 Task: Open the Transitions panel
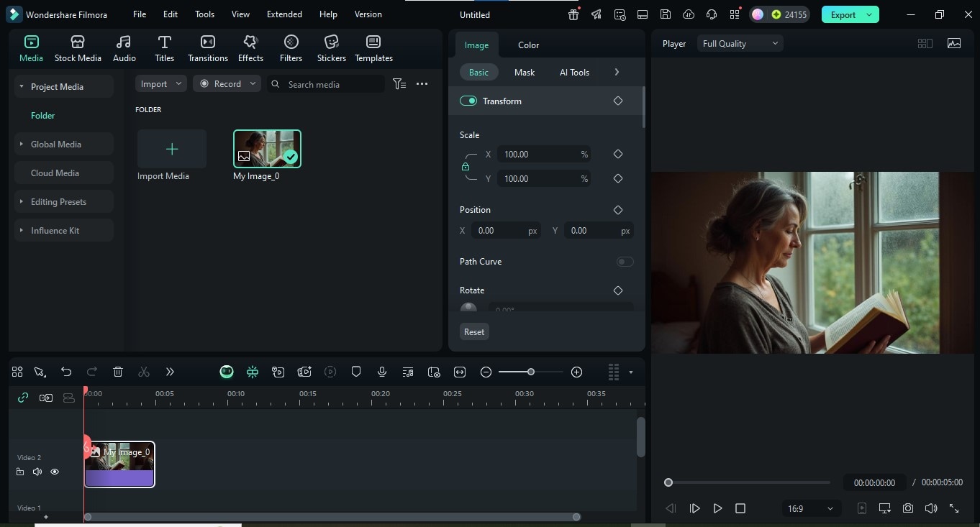pyautogui.click(x=208, y=48)
